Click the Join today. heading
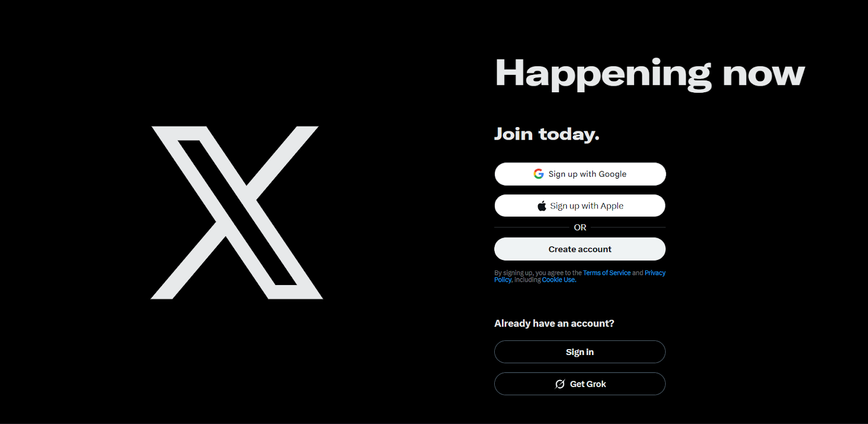Viewport: 868px width, 424px height. [547, 134]
